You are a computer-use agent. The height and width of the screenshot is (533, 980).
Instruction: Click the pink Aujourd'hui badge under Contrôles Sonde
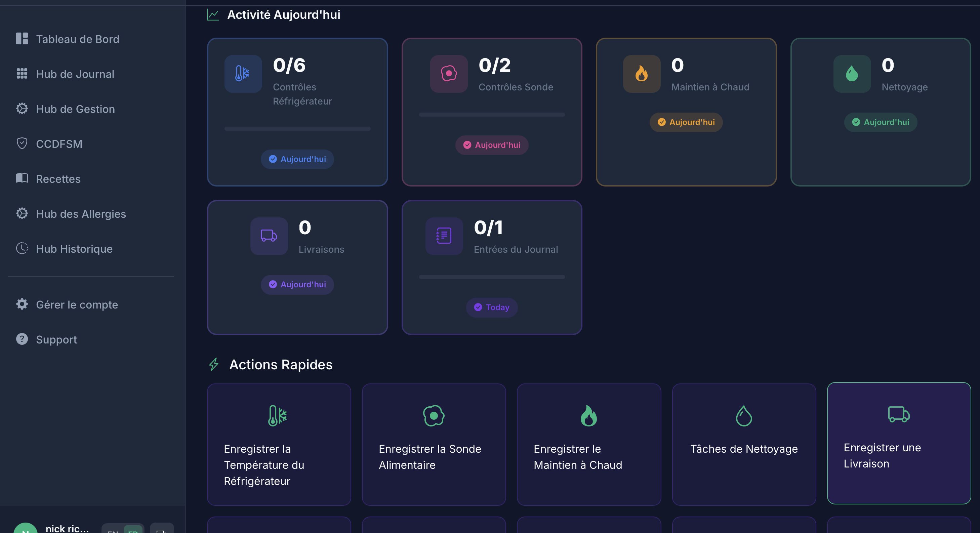[x=492, y=145]
